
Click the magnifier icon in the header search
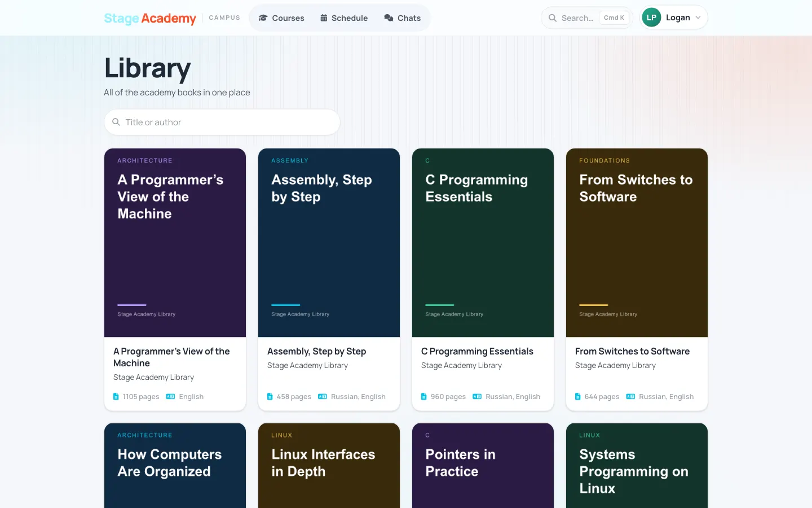click(x=553, y=18)
